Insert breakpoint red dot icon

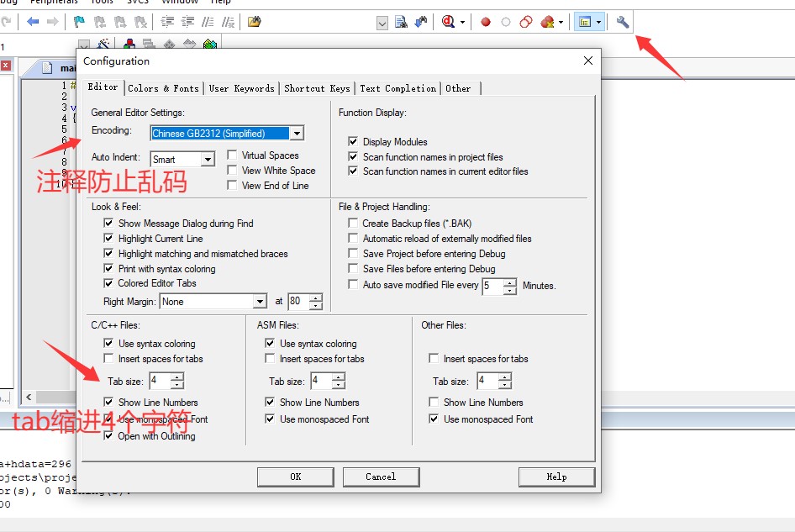(x=486, y=22)
